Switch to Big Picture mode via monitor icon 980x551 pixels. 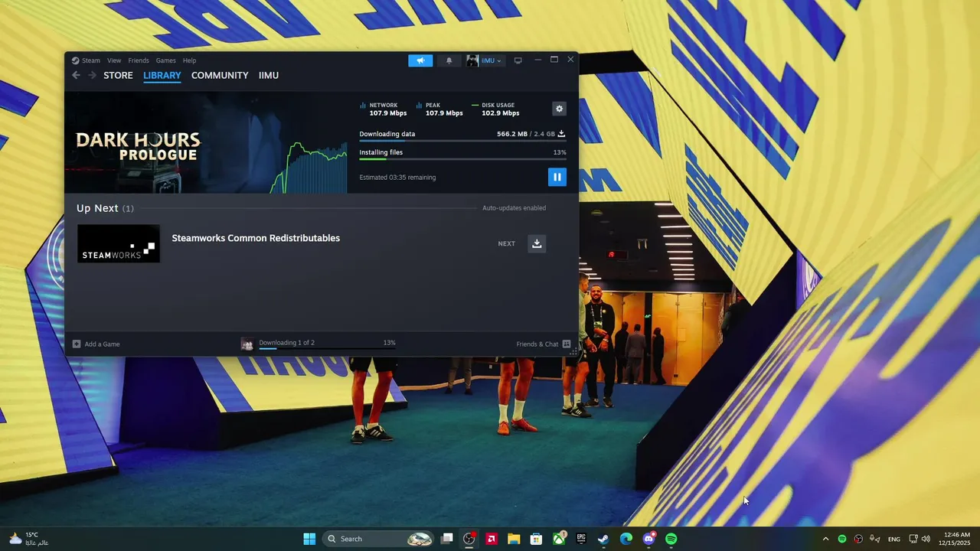click(x=518, y=60)
